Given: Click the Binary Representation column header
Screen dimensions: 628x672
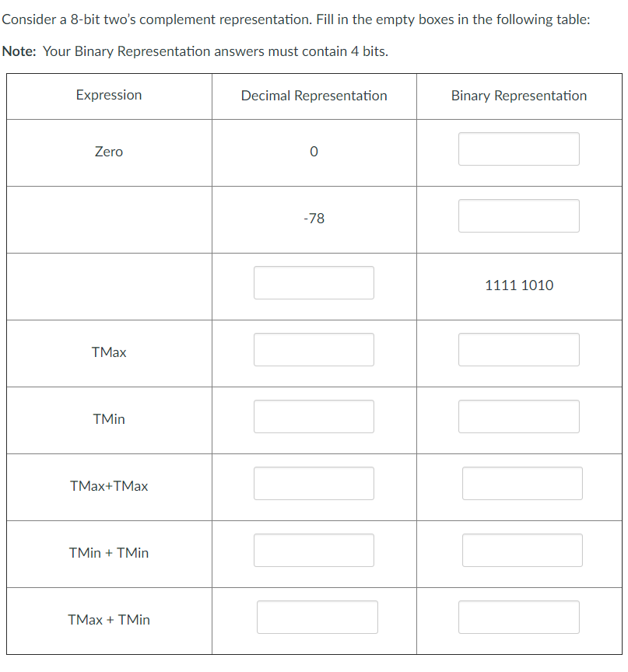Looking at the screenshot, I should (518, 96).
